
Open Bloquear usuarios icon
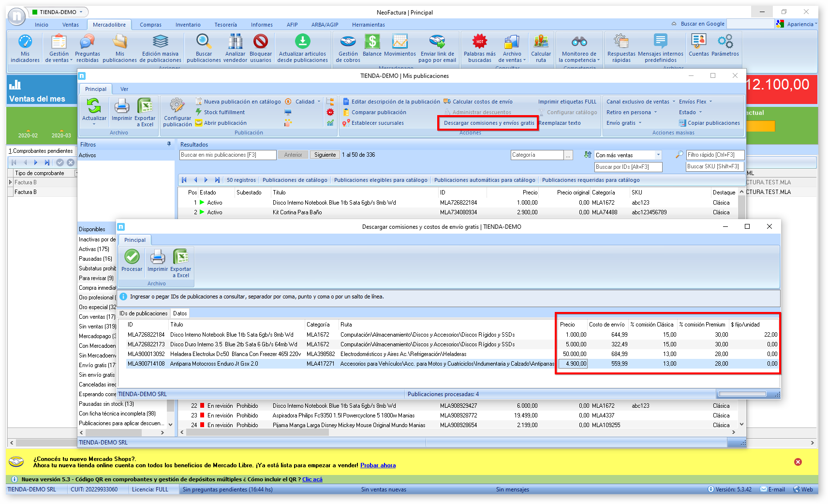(x=261, y=42)
